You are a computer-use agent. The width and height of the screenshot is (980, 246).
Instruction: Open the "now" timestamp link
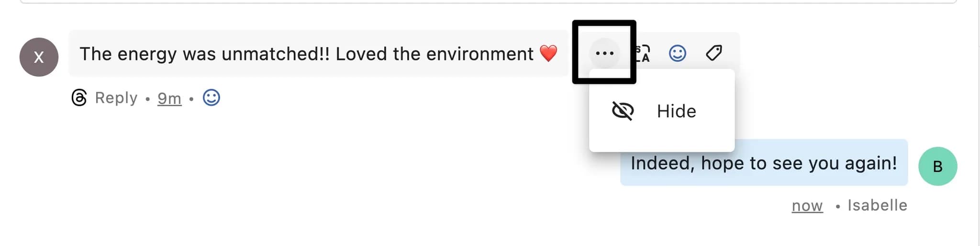point(807,205)
